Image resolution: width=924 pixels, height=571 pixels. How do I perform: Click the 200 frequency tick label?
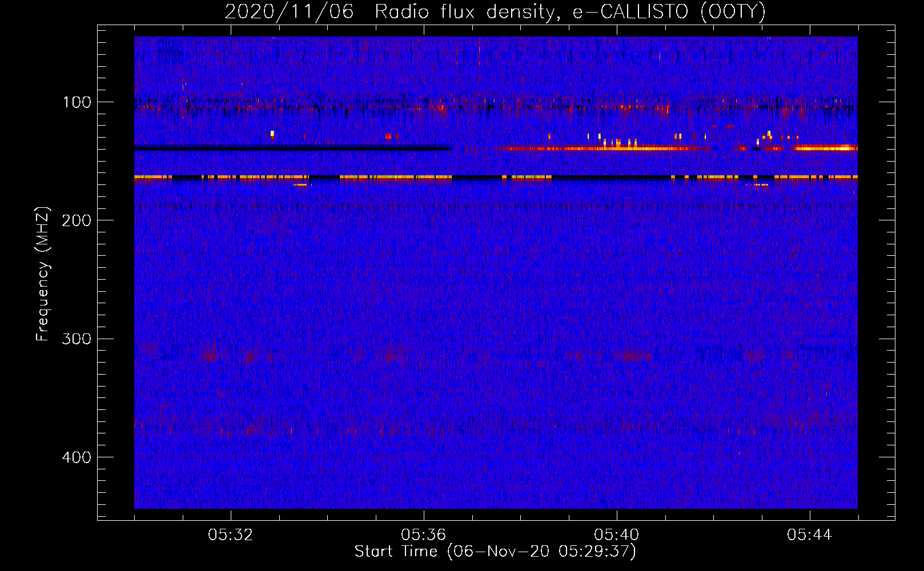(x=77, y=220)
